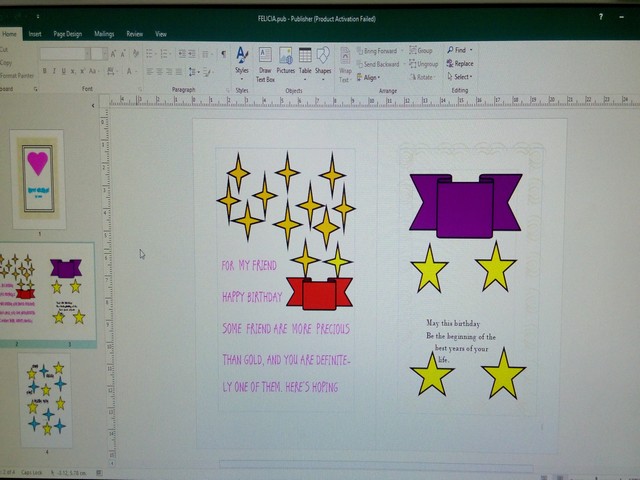Select the blue and yellow stars page thumbnail
640x480 pixels.
44,397
